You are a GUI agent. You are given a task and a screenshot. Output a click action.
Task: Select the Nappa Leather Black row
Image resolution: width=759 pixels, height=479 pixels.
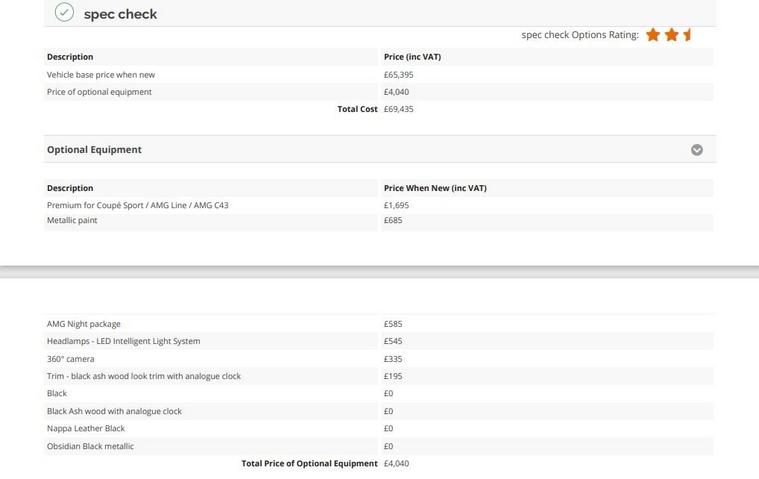coord(86,428)
